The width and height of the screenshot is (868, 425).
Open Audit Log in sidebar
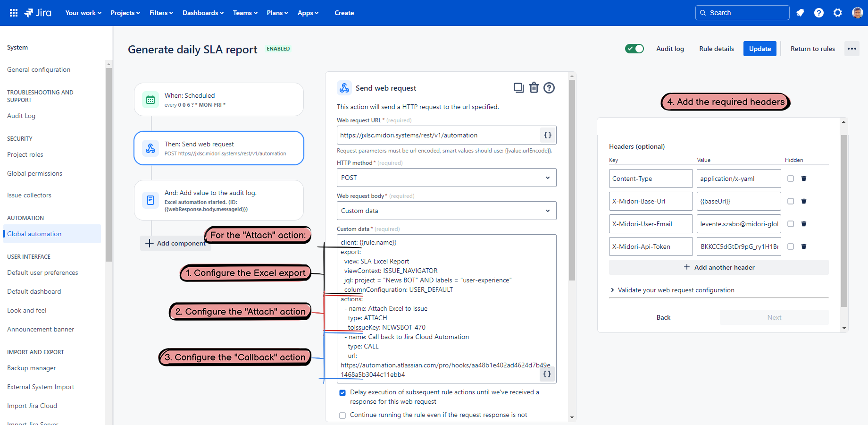[x=21, y=116]
